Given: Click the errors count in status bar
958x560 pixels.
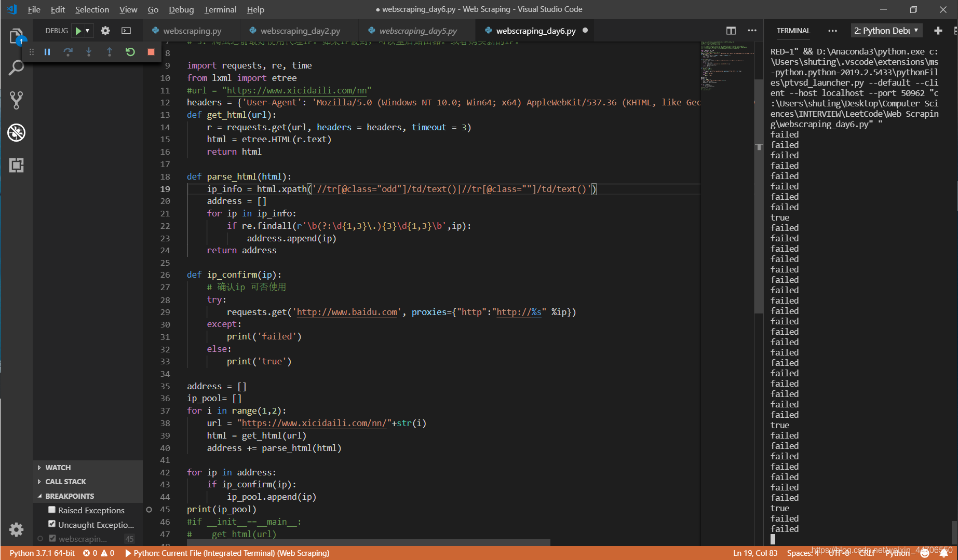Looking at the screenshot, I should tap(90, 553).
